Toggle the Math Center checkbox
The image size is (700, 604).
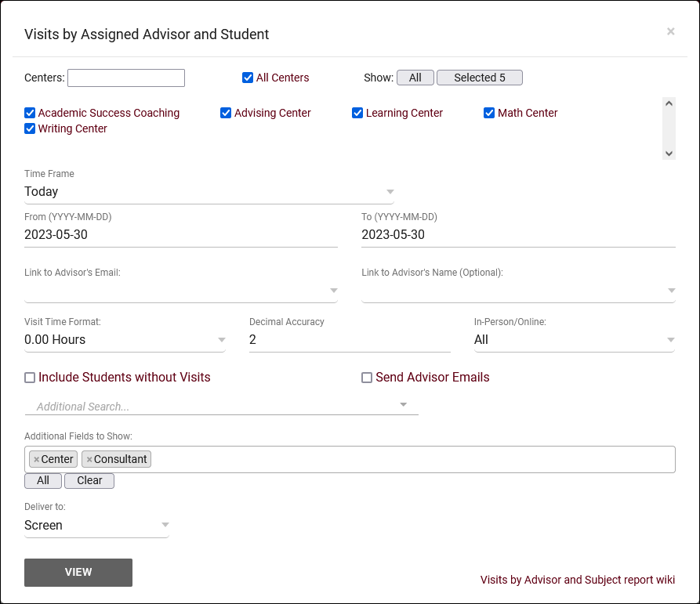point(491,113)
